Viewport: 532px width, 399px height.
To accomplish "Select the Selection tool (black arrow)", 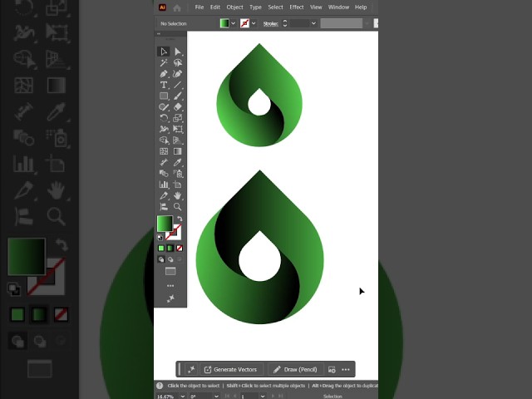I will pyautogui.click(x=164, y=52).
